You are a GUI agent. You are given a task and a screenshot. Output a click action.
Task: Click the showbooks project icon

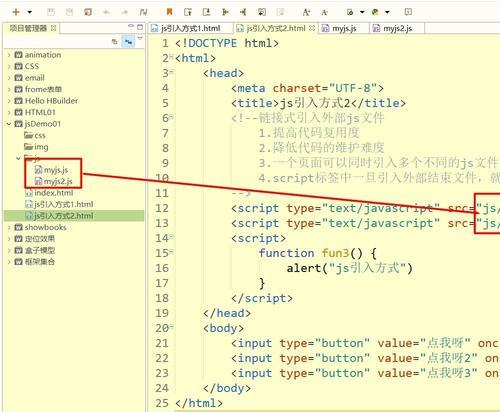(x=18, y=227)
